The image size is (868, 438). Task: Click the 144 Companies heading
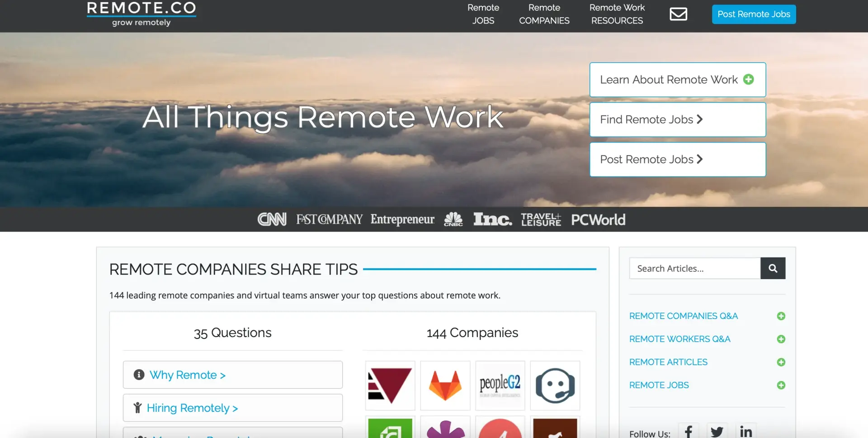[x=472, y=333]
